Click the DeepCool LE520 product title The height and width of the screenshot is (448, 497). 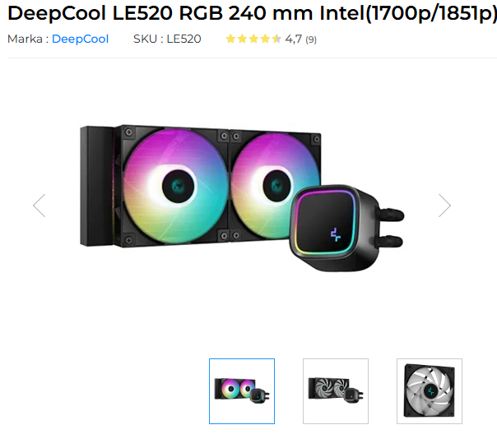(x=248, y=14)
